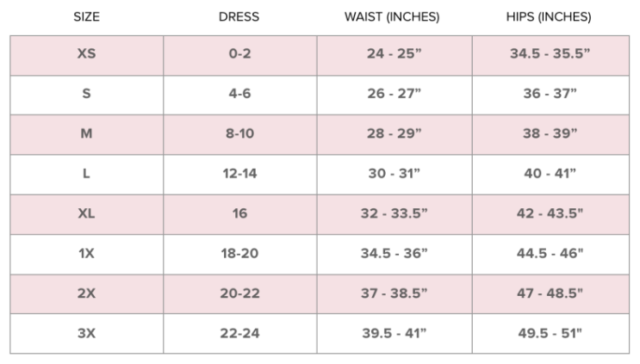Click the HIPS (INCHES) column header
The height and width of the screenshot is (364, 640).
(549, 17)
